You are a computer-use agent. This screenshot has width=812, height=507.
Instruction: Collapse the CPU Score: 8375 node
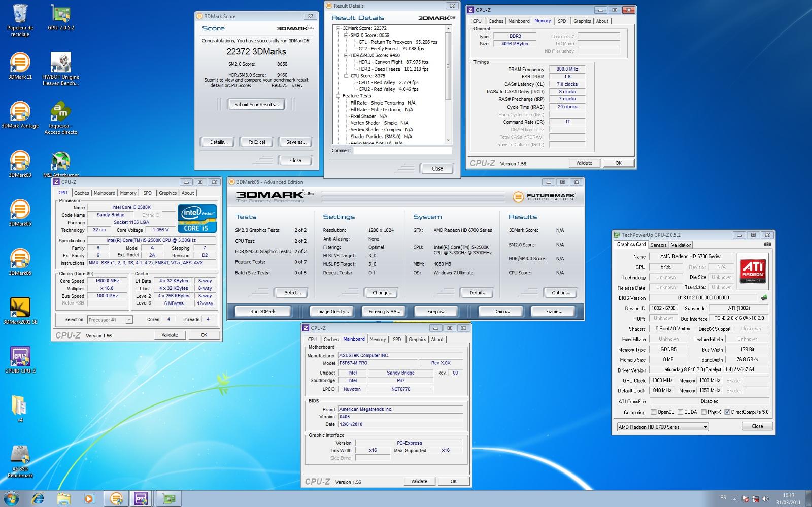(x=346, y=76)
